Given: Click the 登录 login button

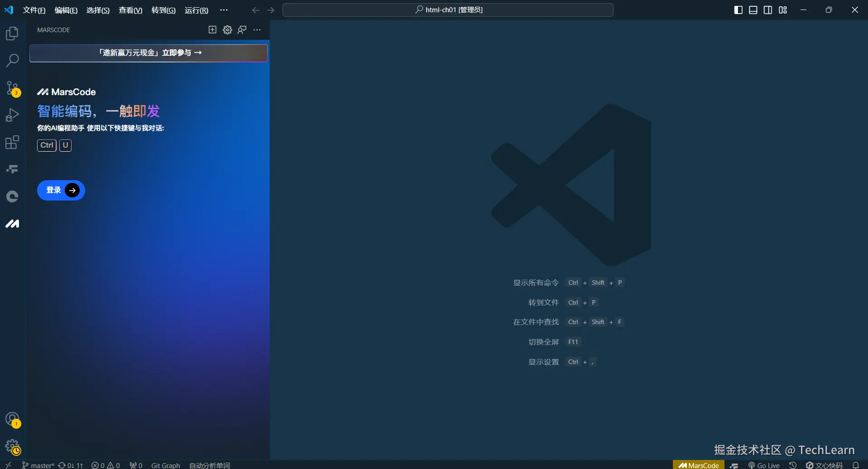Looking at the screenshot, I should [61, 190].
